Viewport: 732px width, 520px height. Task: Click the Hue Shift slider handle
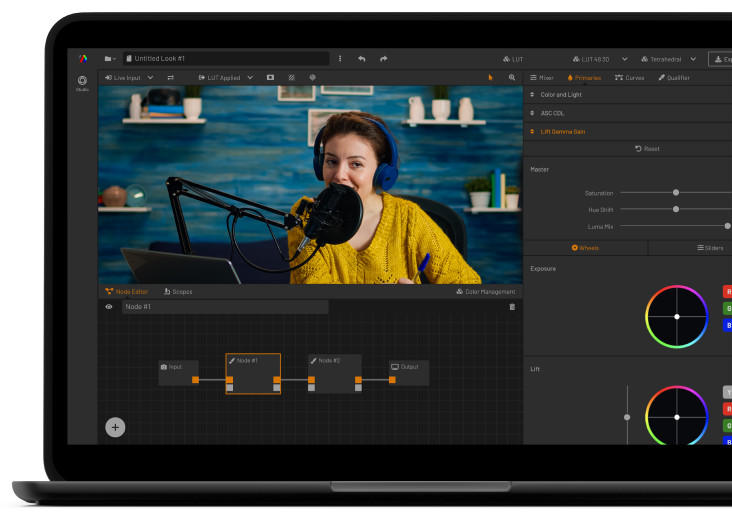(x=676, y=209)
